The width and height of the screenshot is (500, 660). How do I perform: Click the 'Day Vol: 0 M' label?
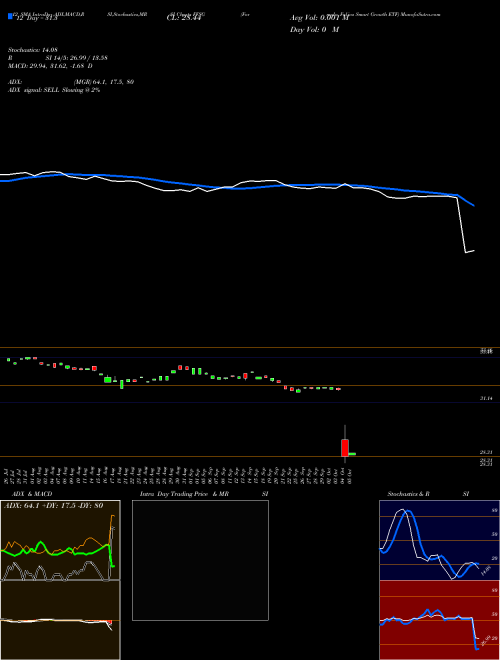pos(314,29)
